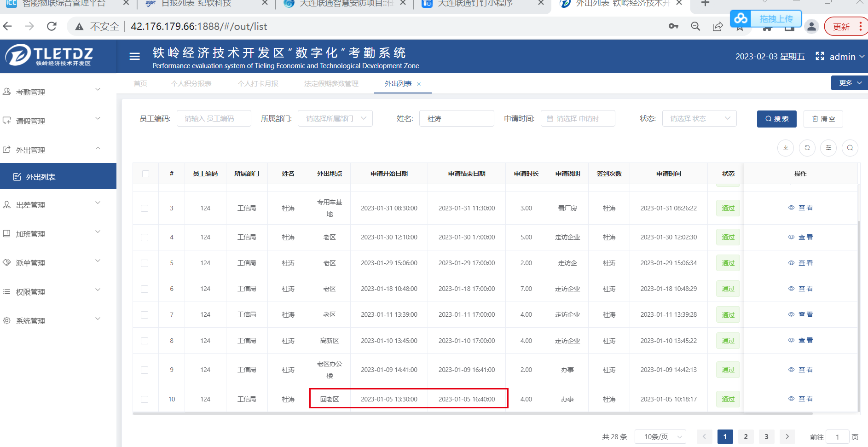Check the checkbox for row 4

[145, 238]
